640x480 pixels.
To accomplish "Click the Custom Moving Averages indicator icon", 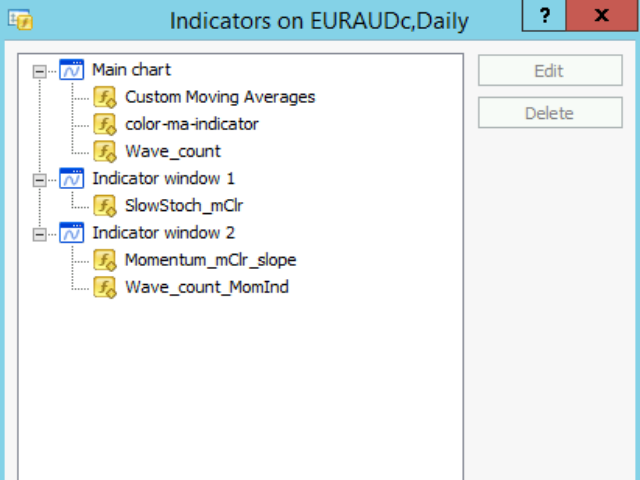I will coord(105,97).
